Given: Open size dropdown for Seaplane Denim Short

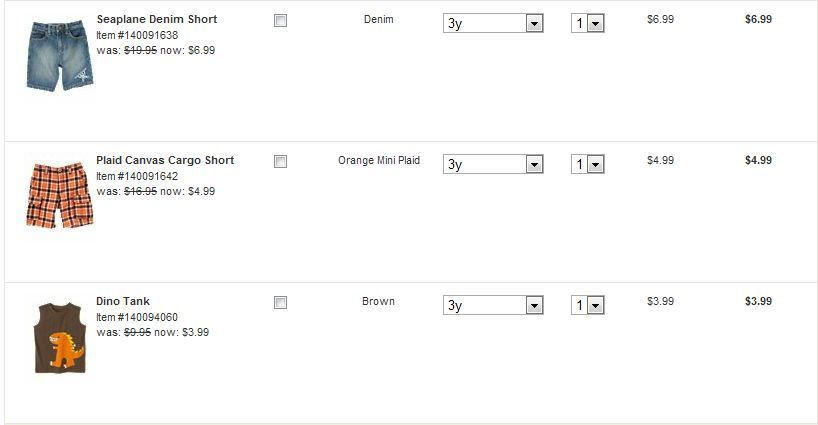Looking at the screenshot, I should (493, 23).
